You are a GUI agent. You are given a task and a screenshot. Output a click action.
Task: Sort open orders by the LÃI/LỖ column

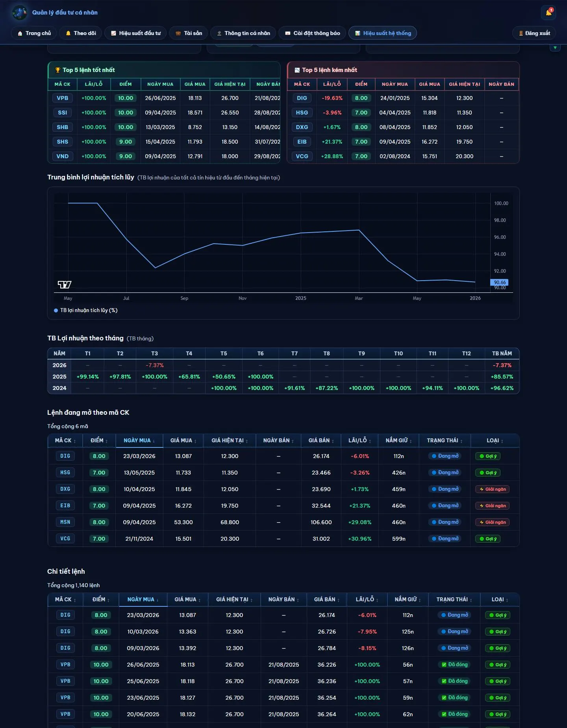click(x=359, y=440)
